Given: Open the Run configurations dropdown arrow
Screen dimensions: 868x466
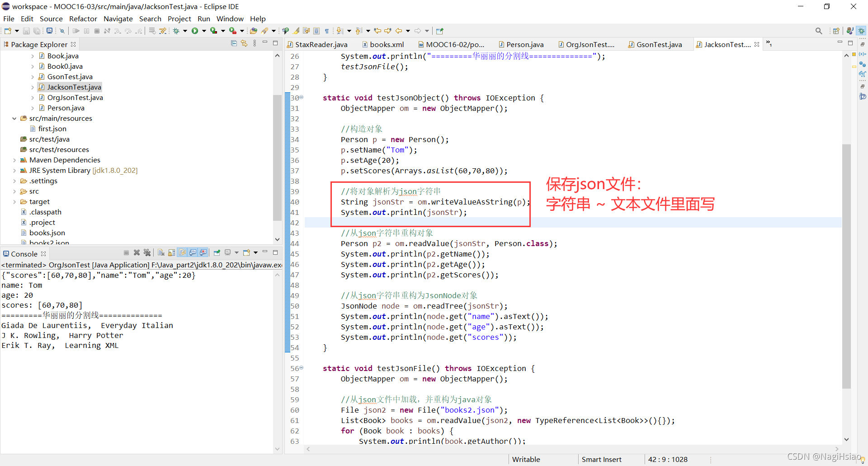Looking at the screenshot, I should (x=204, y=31).
